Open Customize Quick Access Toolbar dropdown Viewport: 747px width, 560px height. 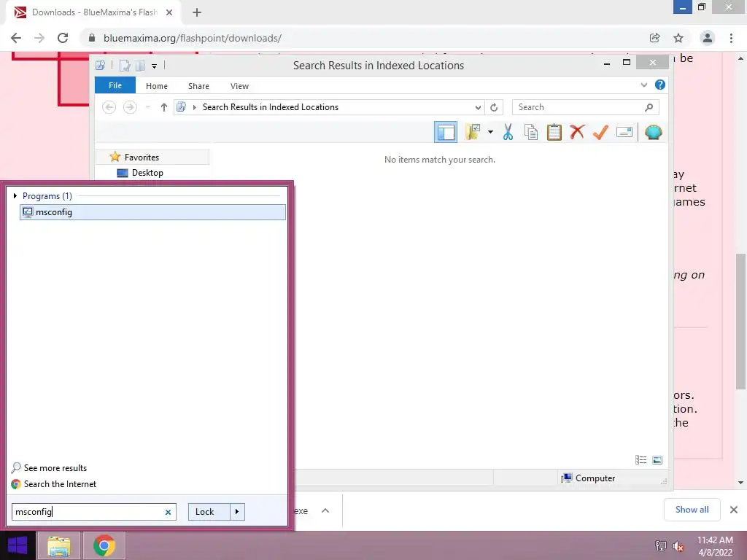(155, 66)
